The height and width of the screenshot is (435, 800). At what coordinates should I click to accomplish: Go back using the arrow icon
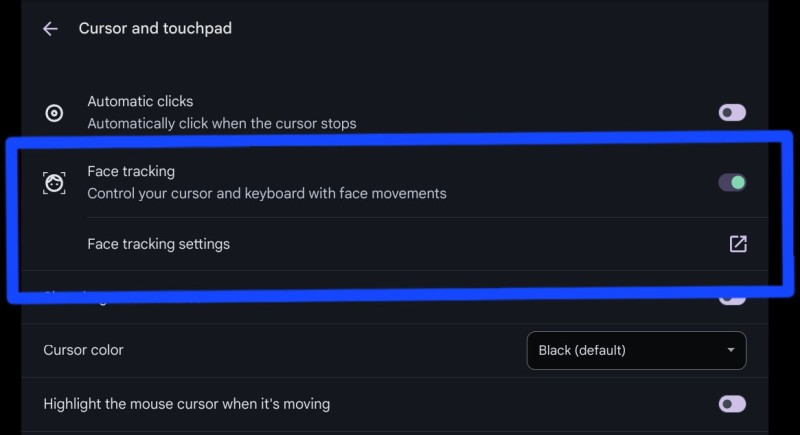point(50,29)
